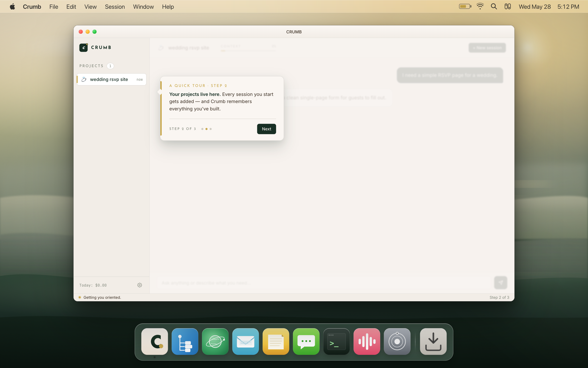588x368 pixels.
Task: Open the pink audio waveform app in dock
Action: [x=367, y=342]
